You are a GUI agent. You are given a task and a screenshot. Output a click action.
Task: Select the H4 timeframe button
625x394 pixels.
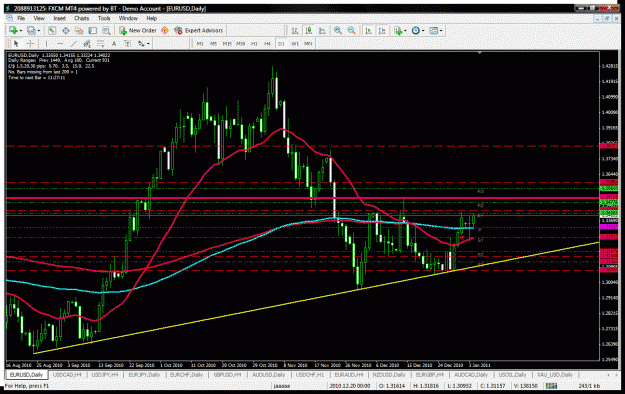coord(267,43)
